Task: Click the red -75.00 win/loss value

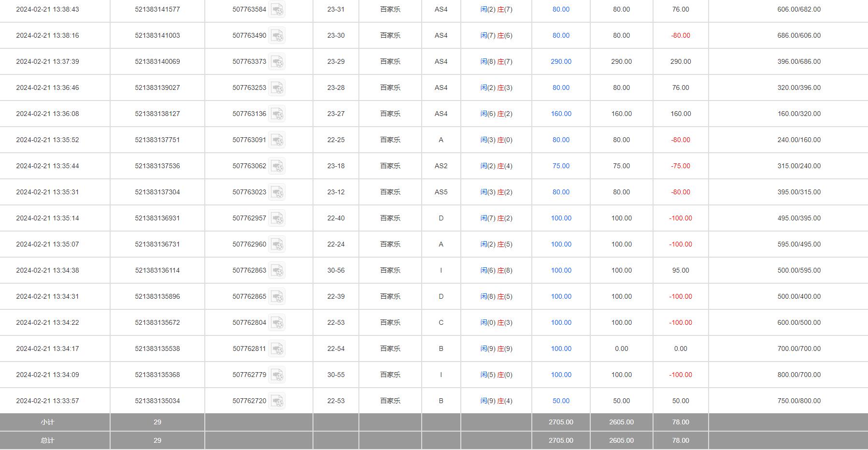Action: click(x=681, y=166)
